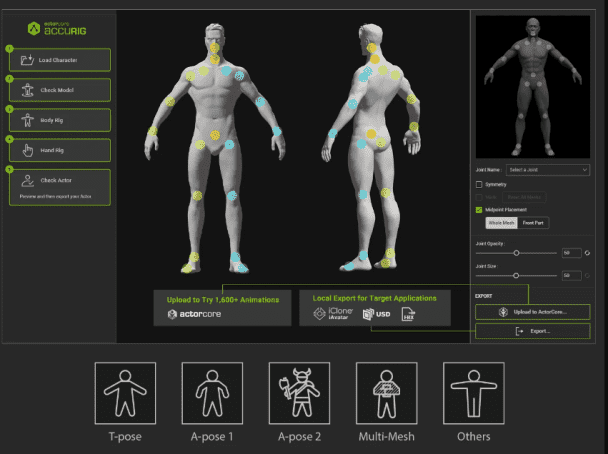
Task: Click the AccuRIG logo
Action: [57, 29]
